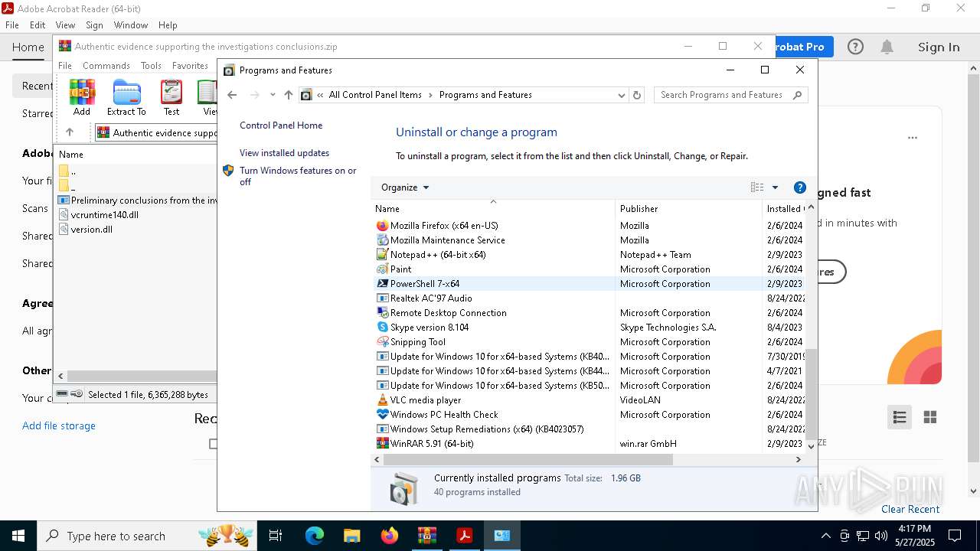Open the Favorites menu in WinRAR
The image size is (980, 551).
[190, 66]
